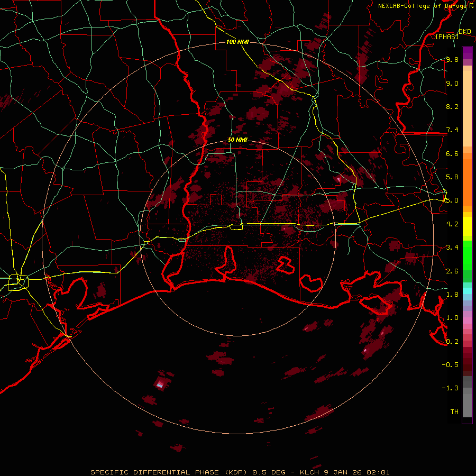Image resolution: width=476 pixels, height=476 pixels.
Task: Click the Specific Differential Phase (KDP) title caption
Action: point(240,472)
